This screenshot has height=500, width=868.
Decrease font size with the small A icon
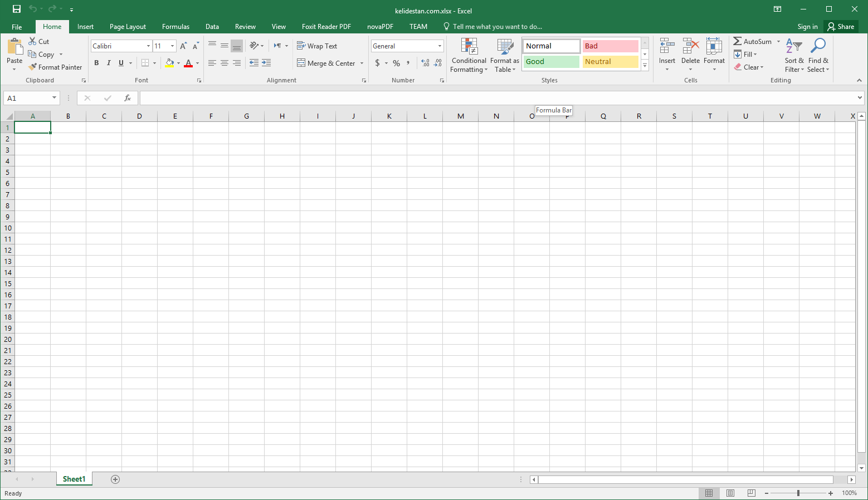(x=196, y=46)
